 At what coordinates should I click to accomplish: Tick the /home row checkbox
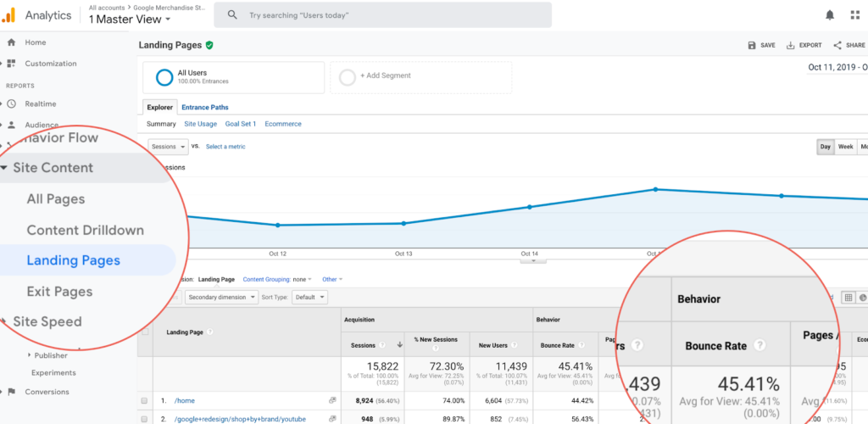pos(144,401)
